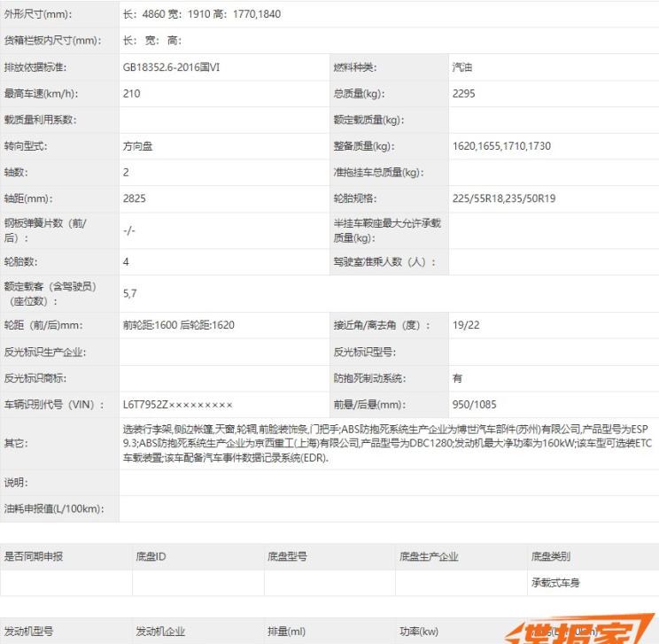Click the 说明 label
The image size is (659, 644).
(16, 483)
